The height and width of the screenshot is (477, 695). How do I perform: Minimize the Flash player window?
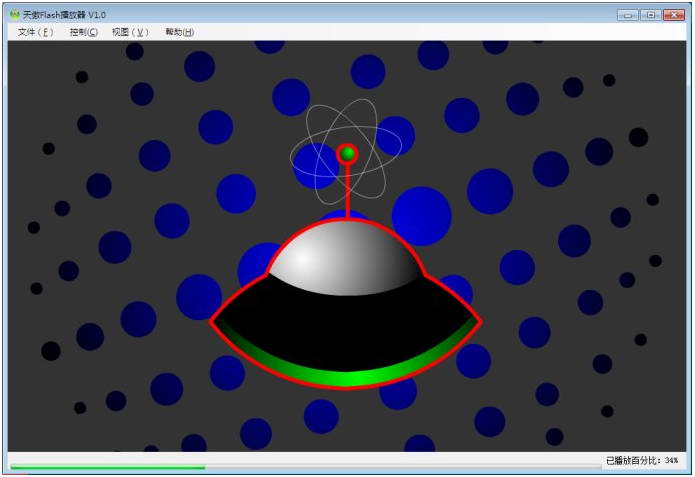[x=628, y=15]
